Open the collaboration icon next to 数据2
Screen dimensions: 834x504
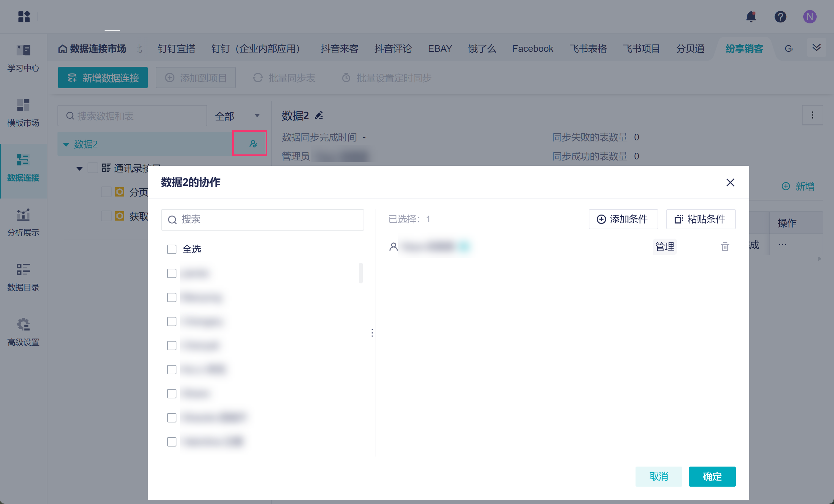(x=253, y=143)
